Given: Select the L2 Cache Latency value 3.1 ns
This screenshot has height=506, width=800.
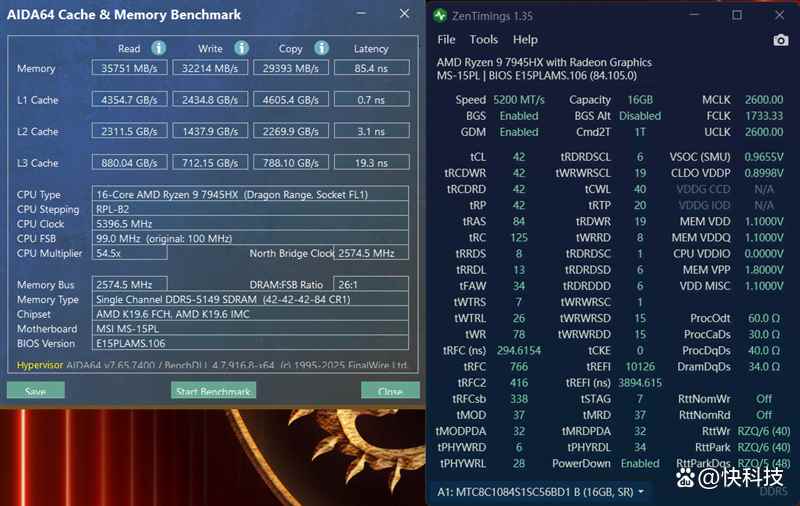Looking at the screenshot, I should 371,131.
